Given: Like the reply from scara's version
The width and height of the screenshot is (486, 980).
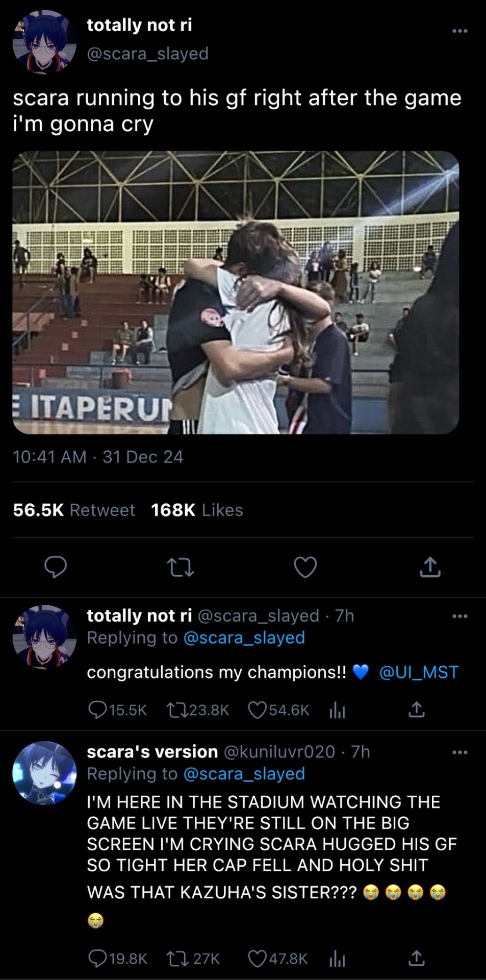Looking at the screenshot, I should pos(257,959).
